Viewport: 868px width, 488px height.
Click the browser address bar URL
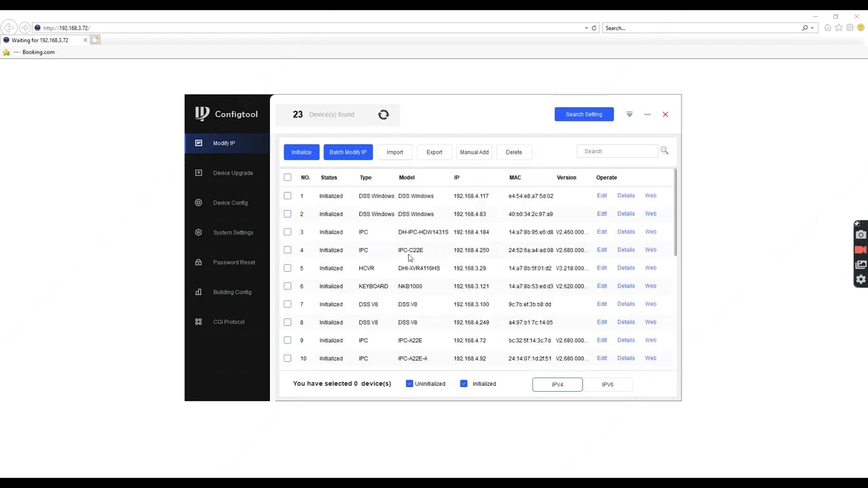pos(66,28)
